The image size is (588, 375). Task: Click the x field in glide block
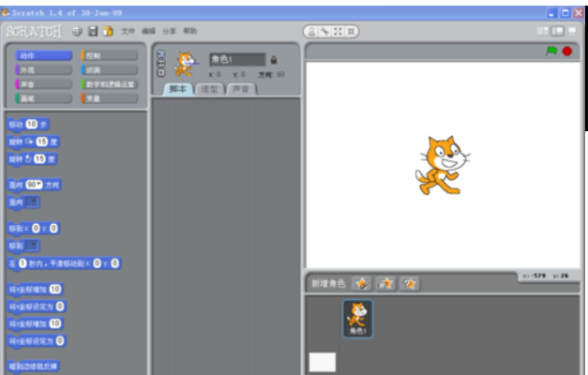[x=97, y=263]
